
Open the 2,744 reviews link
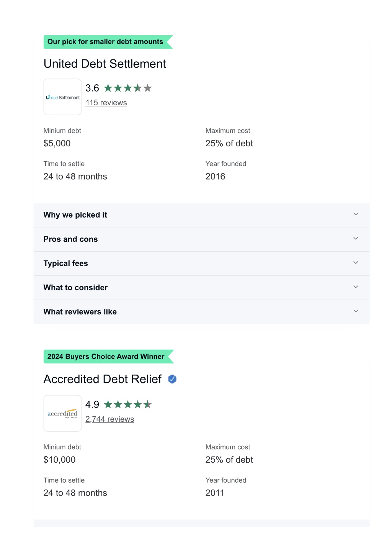[x=110, y=419]
